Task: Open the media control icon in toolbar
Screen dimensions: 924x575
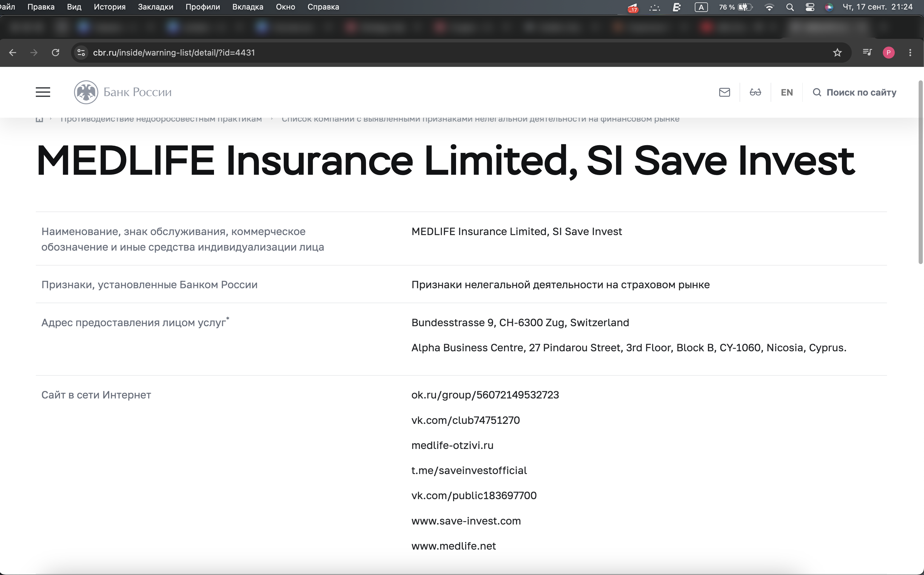Action: (867, 53)
